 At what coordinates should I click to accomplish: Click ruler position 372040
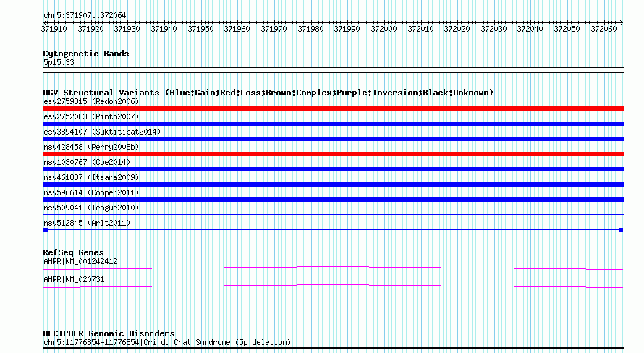tap(530, 29)
